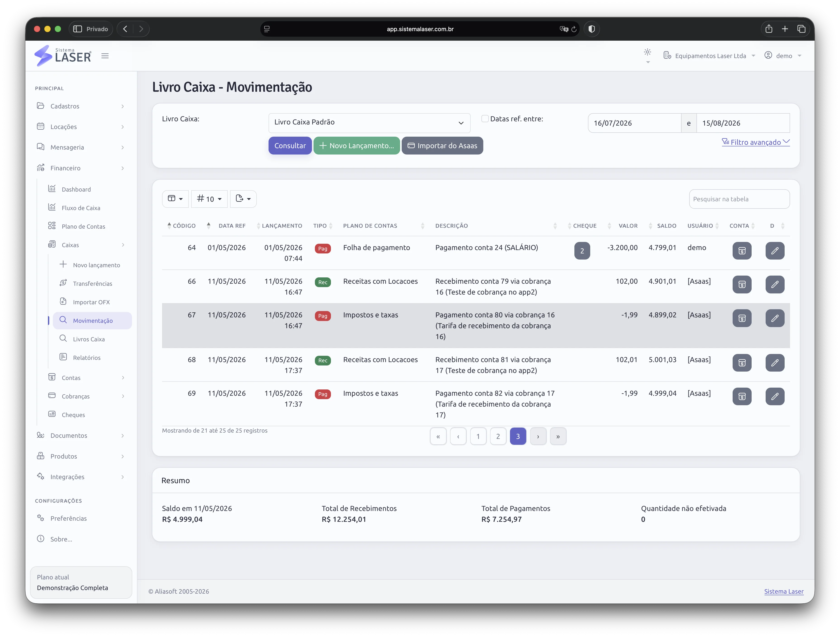The image size is (840, 637).
Task: Click the start date field 16/07/2026
Action: click(634, 123)
